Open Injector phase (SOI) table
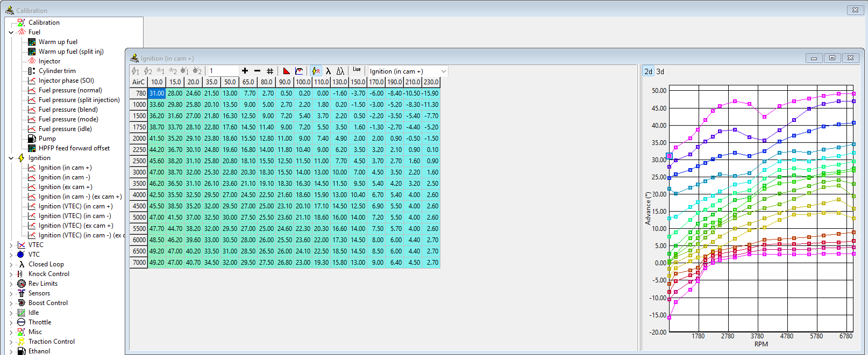The height and width of the screenshot is (355, 868). tap(66, 81)
